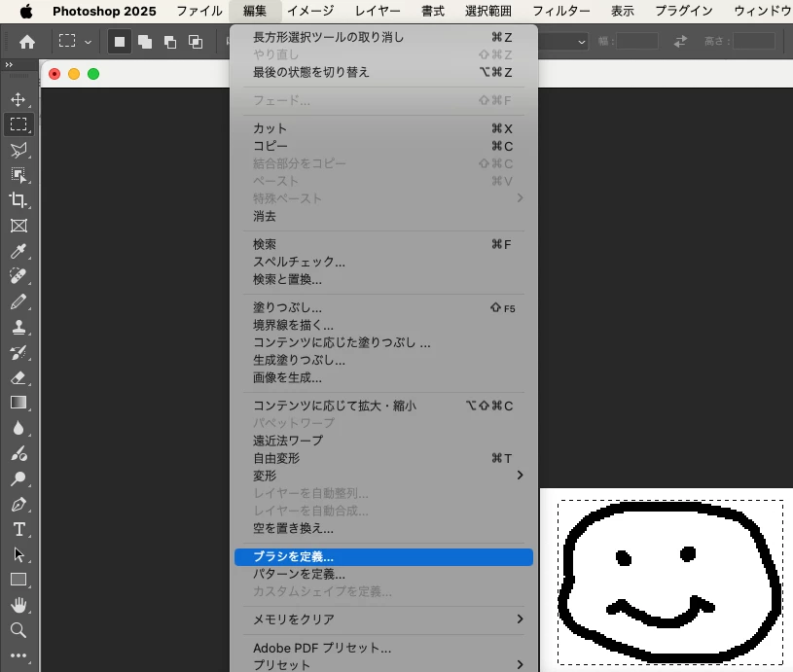Select the Object Selection tool
The image size is (793, 672).
coord(18,175)
